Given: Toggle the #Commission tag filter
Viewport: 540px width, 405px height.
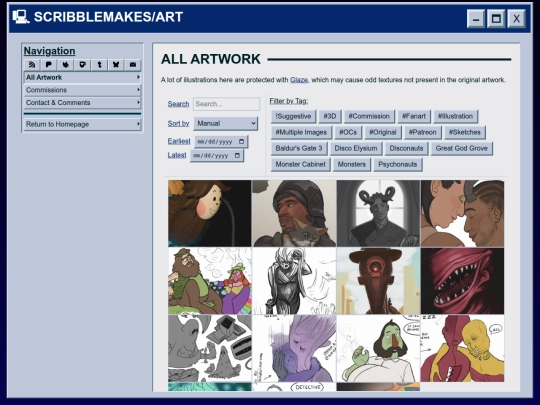Looking at the screenshot, I should [369, 116].
